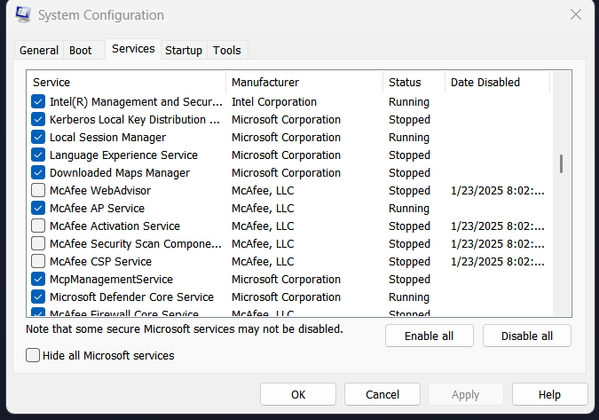The height and width of the screenshot is (420, 599).
Task: Click McAfee WebAdvisor date disabled value
Action: click(x=497, y=190)
